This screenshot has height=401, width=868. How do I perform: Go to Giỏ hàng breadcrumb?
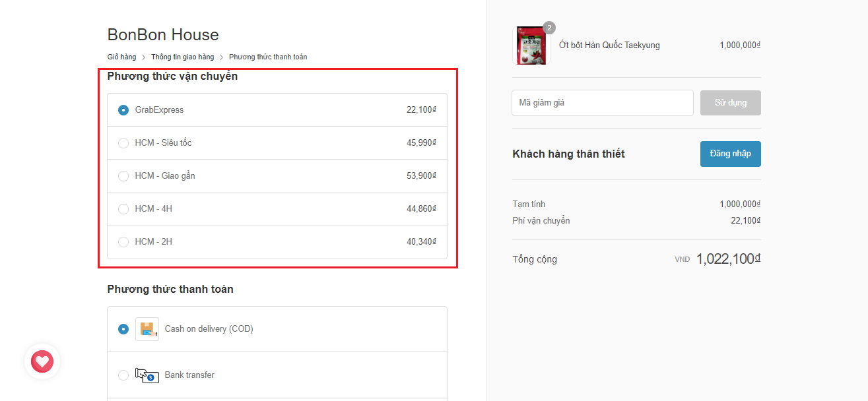(121, 57)
